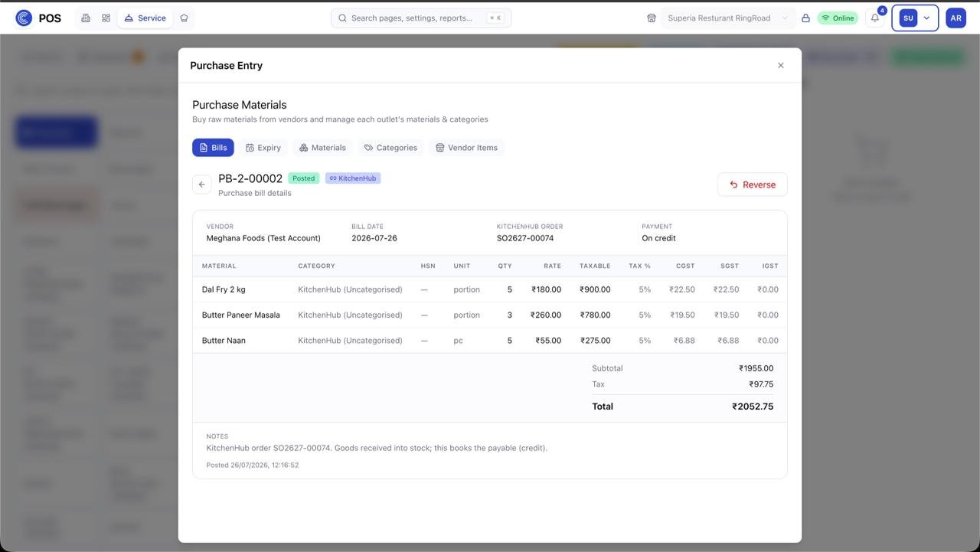980x552 pixels.
Task: Open Superia Resturant RingRoad outlet dropdown
Action: (727, 18)
